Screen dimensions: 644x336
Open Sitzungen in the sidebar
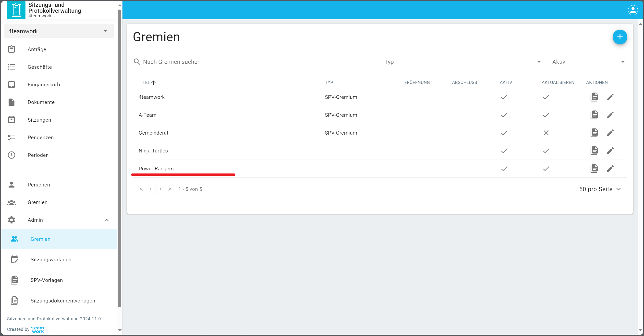pos(39,120)
